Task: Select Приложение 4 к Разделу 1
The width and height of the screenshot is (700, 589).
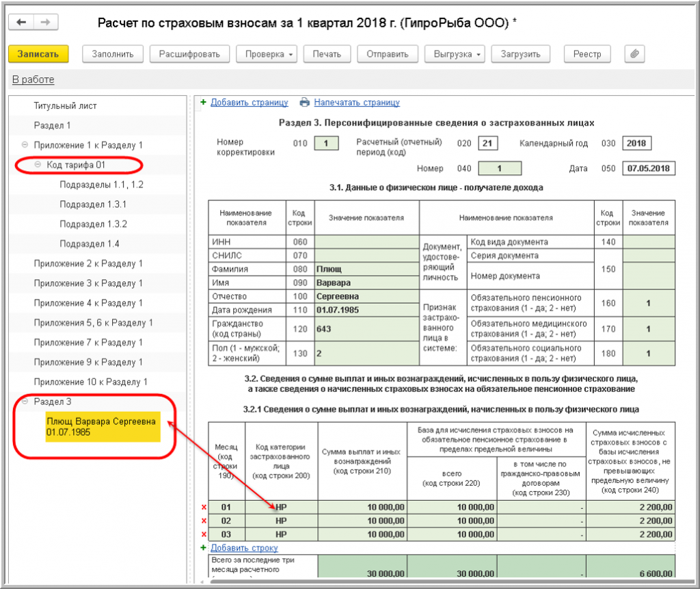Action: pyautogui.click(x=88, y=303)
